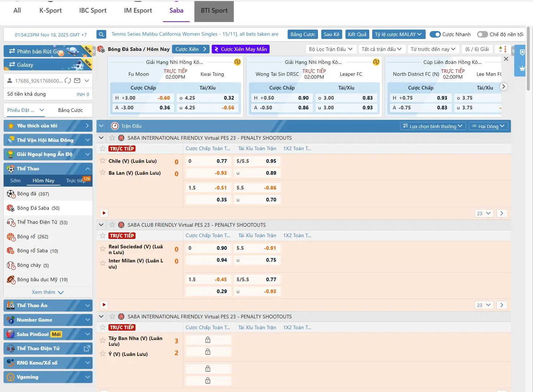Open the envelope messages icon

(x=77, y=80)
